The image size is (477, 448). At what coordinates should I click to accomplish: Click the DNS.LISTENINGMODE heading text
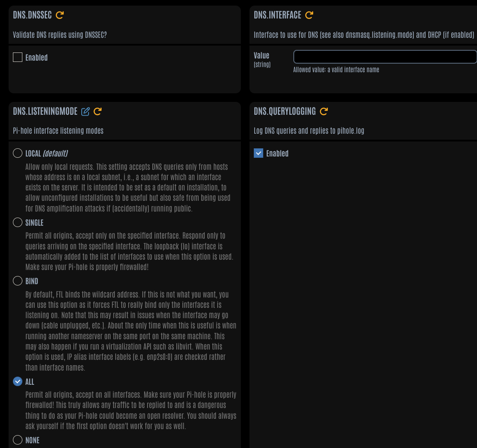(45, 111)
